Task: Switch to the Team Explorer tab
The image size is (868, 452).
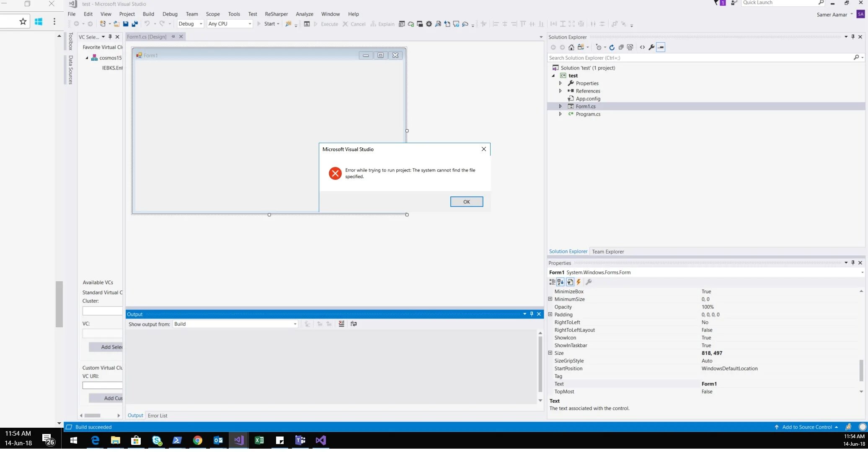Action: 608,252
